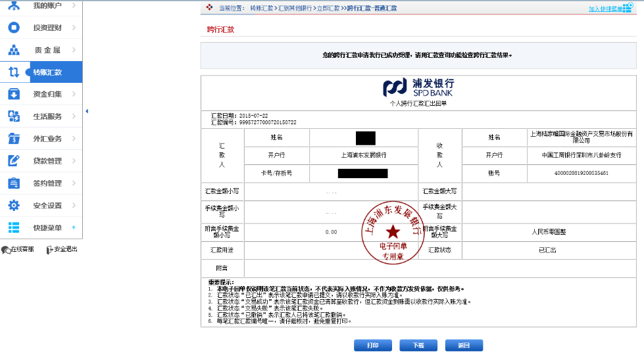Viewport: 644px width, 355px height.
Task: Click the 0.00 additional fee value
Action: click(x=332, y=232)
